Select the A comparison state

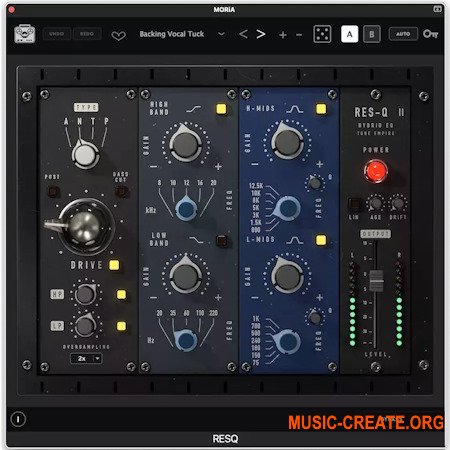click(349, 34)
